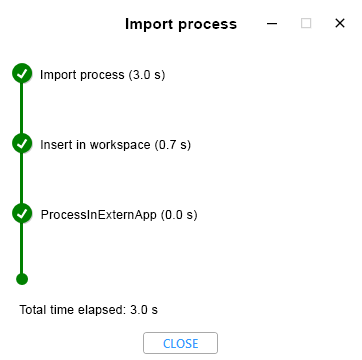The image size is (362, 360).
Task: Click the final green end dot of timeline
Action: [x=22, y=279]
